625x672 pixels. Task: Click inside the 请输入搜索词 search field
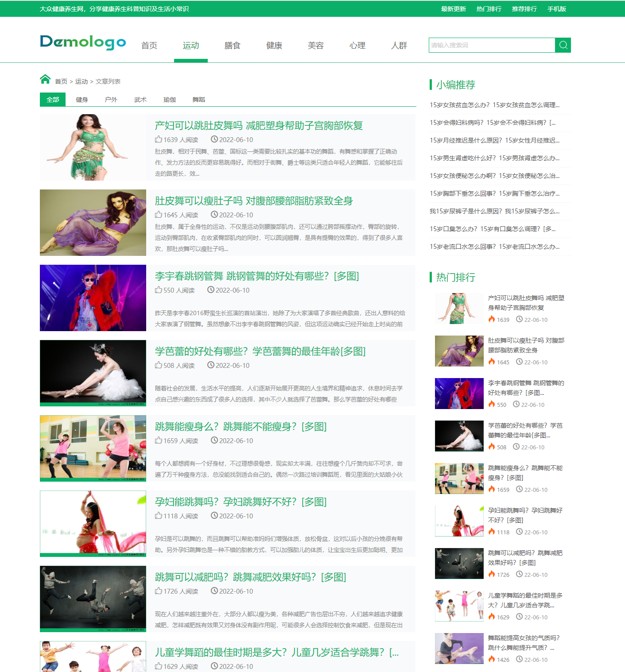coord(492,45)
